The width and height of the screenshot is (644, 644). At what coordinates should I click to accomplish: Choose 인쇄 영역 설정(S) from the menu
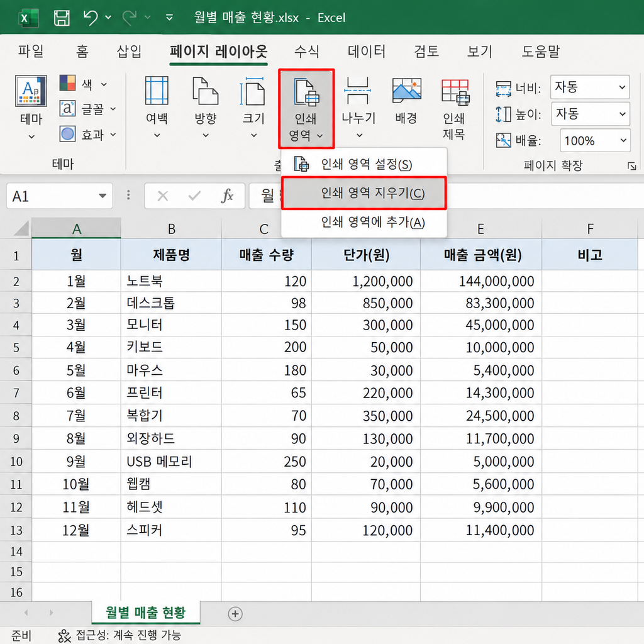[364, 164]
